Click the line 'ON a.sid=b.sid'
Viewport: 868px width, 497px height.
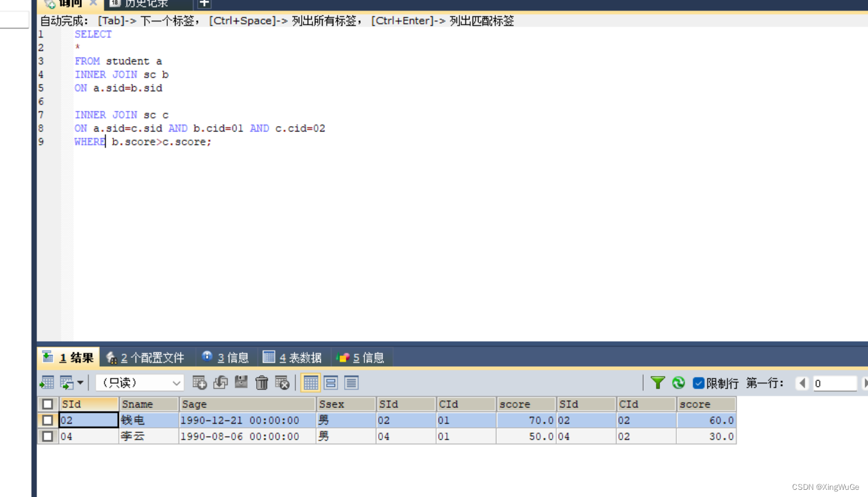pos(118,88)
